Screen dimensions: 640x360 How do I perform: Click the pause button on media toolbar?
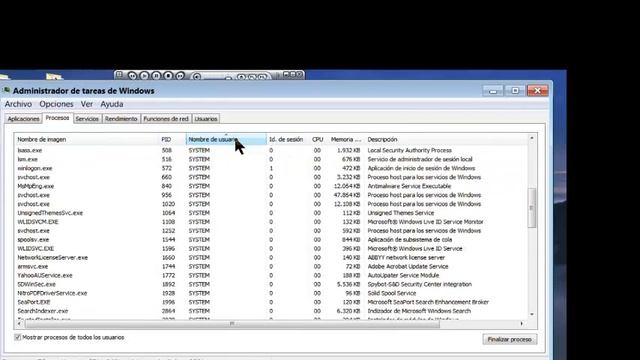coord(156,76)
